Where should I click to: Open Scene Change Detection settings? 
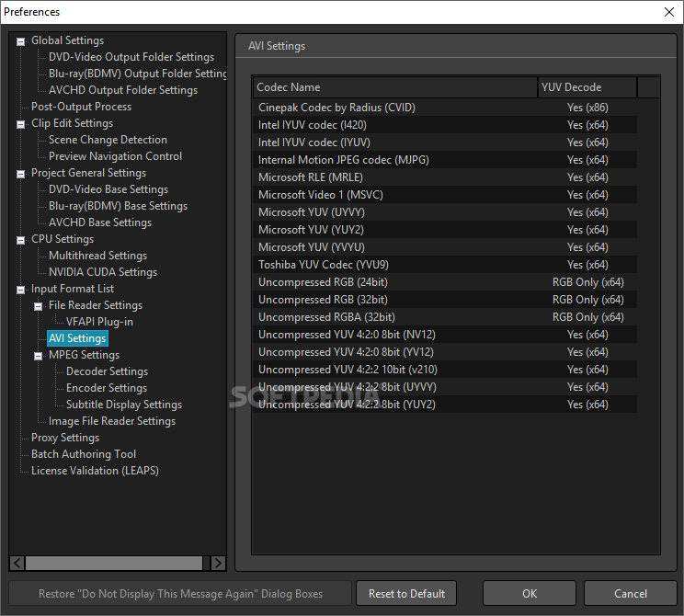[x=108, y=140]
